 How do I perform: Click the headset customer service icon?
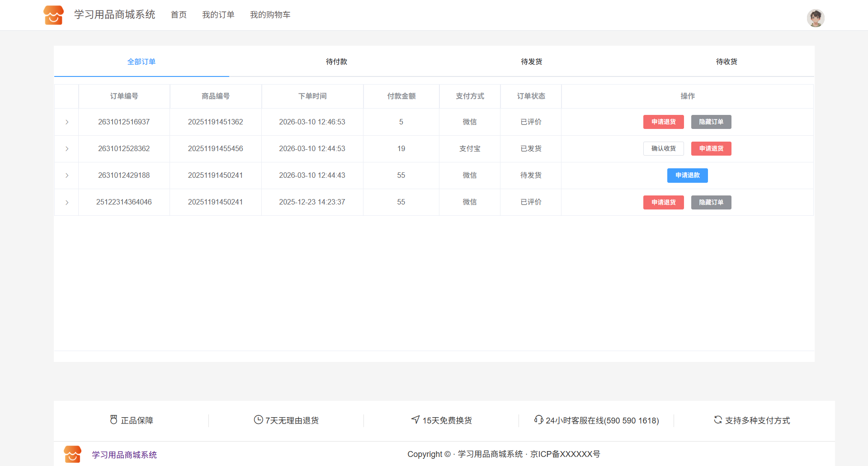point(538,420)
